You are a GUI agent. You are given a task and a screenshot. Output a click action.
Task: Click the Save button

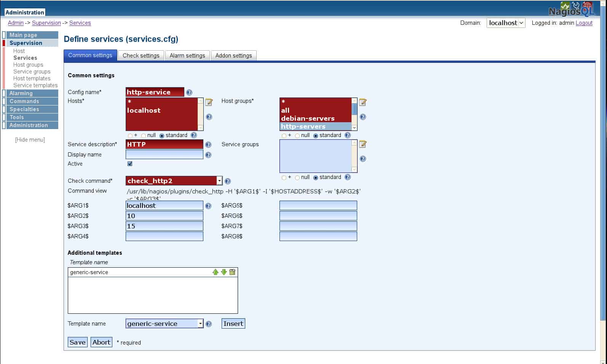coord(78,342)
